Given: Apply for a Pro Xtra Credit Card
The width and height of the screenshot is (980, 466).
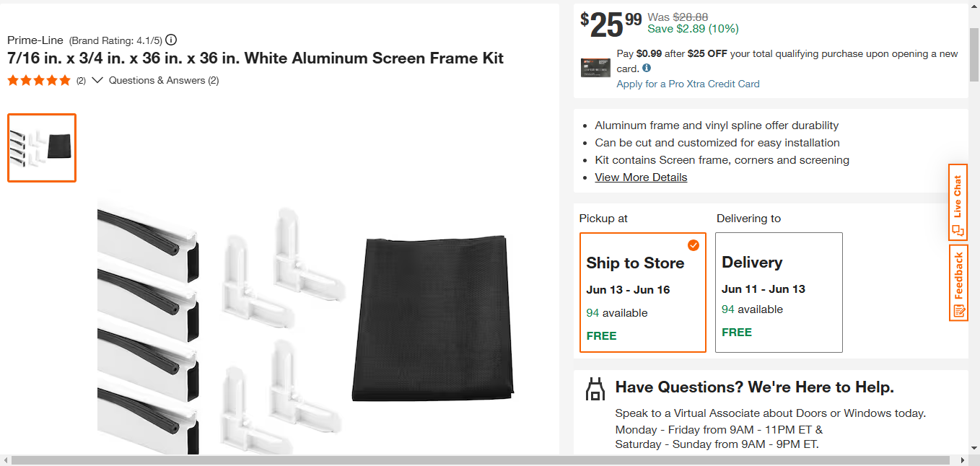Looking at the screenshot, I should click(688, 84).
